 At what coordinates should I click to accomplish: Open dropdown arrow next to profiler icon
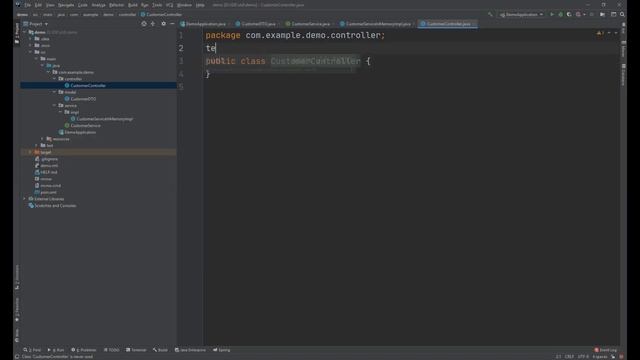coord(584,14)
